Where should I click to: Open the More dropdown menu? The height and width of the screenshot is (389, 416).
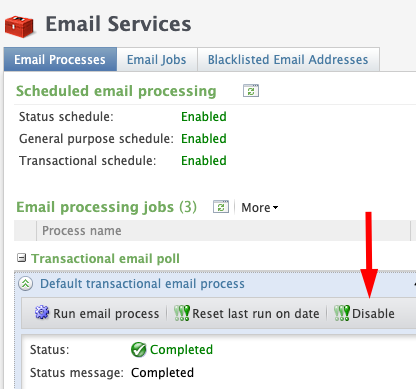click(x=259, y=208)
